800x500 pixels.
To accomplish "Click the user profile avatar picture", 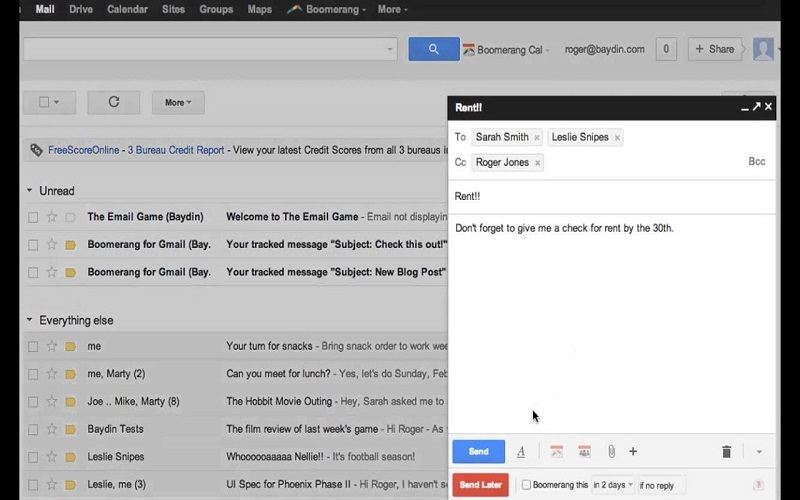I will click(763, 49).
